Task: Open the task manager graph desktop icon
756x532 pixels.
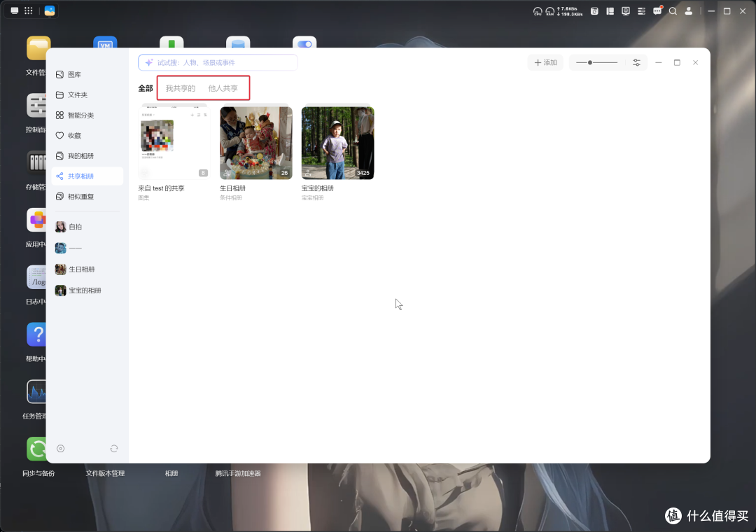Action: (36, 391)
